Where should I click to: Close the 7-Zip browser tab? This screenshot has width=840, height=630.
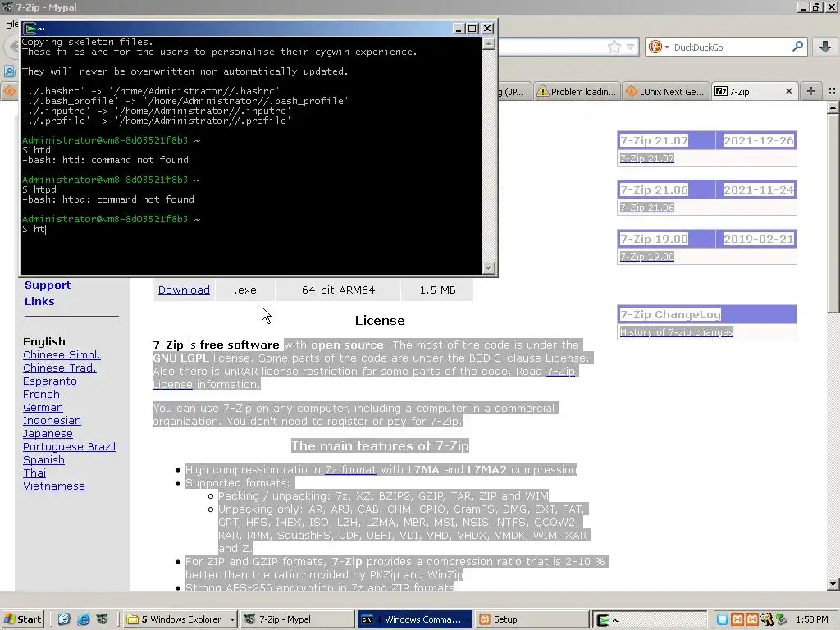click(x=788, y=92)
